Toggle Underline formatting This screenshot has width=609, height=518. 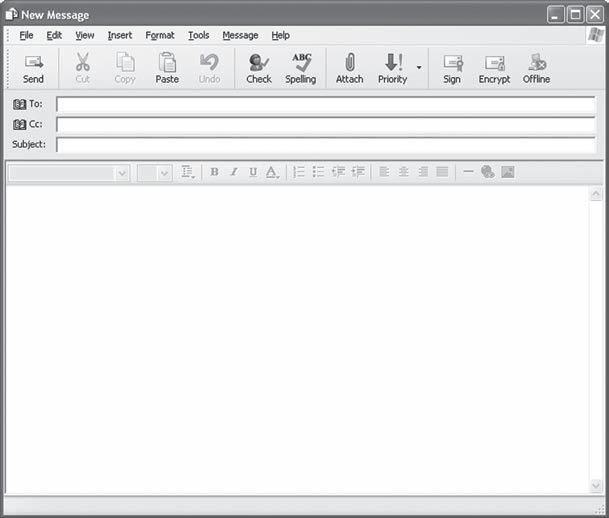coord(253,172)
